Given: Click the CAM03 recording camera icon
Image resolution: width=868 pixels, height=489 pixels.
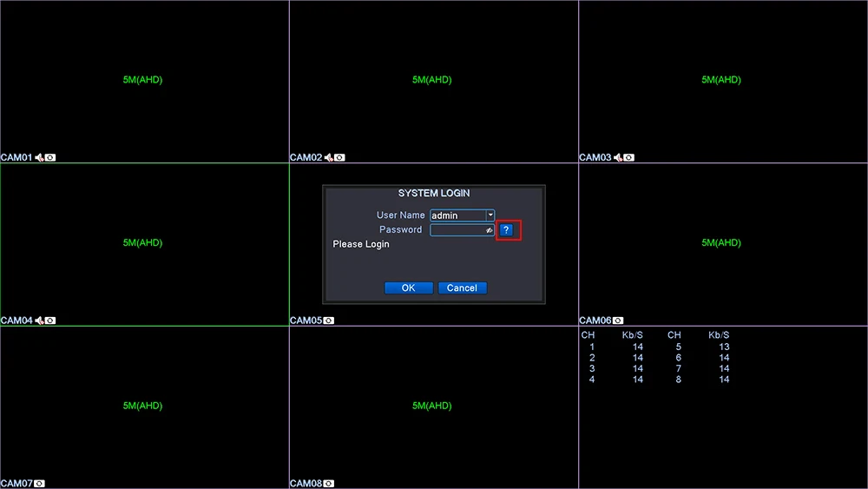Looking at the screenshot, I should point(629,158).
